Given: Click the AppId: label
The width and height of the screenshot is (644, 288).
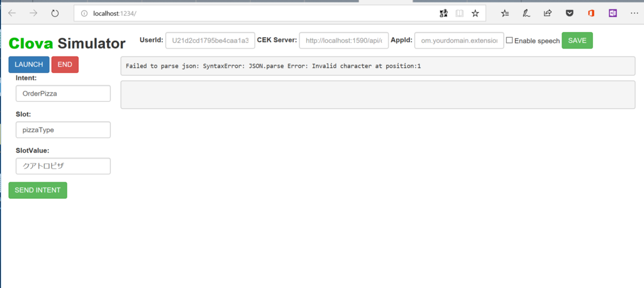Looking at the screenshot, I should [x=401, y=40].
